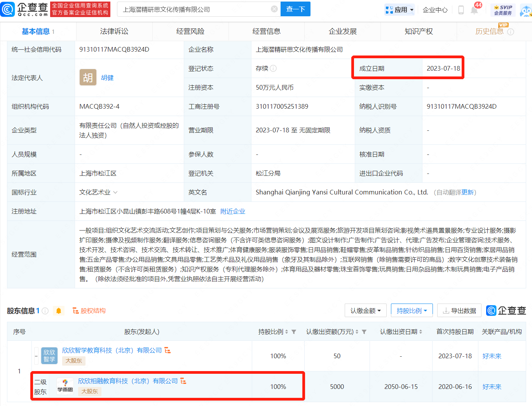Click info icon next to 存续 status
The height and width of the screenshot is (406, 532).
pos(273,68)
